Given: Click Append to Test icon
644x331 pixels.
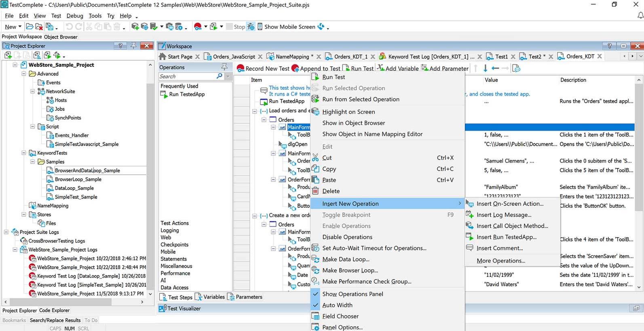Looking at the screenshot, I should (x=295, y=68).
